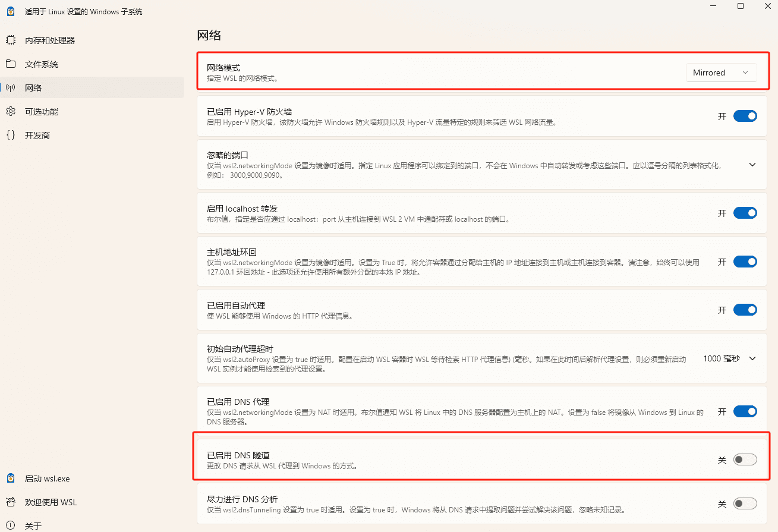
Task: Open the 内存和处理器 settings page
Action: click(92, 40)
